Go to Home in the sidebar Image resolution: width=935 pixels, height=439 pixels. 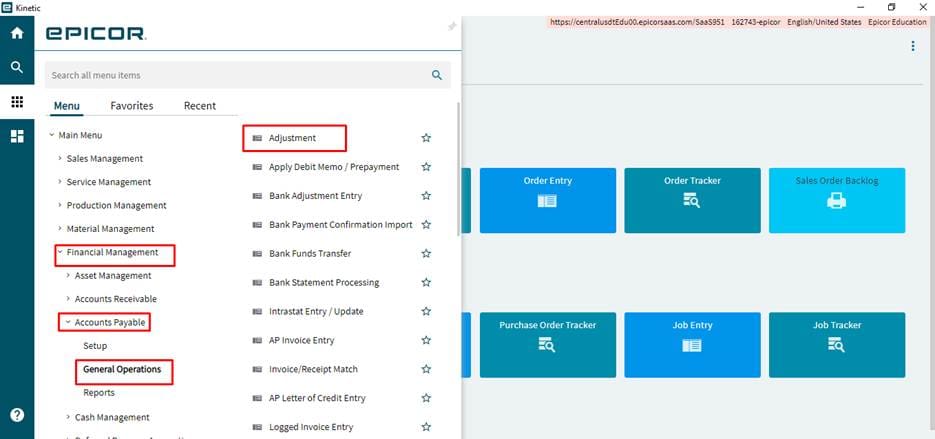click(17, 33)
